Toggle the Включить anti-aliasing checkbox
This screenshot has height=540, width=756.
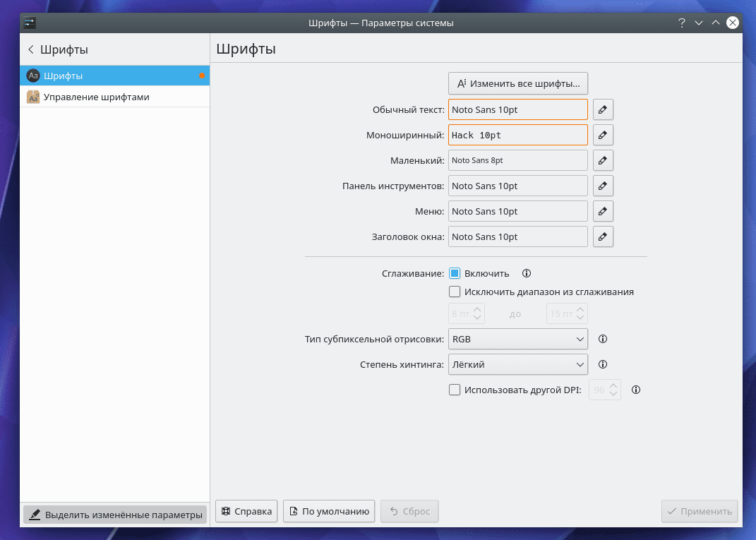(x=455, y=273)
